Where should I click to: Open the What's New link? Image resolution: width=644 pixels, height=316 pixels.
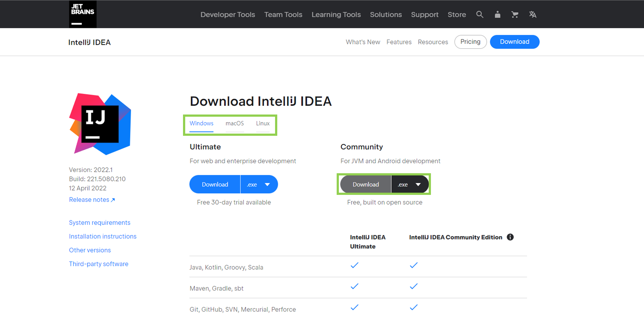pyautogui.click(x=363, y=42)
